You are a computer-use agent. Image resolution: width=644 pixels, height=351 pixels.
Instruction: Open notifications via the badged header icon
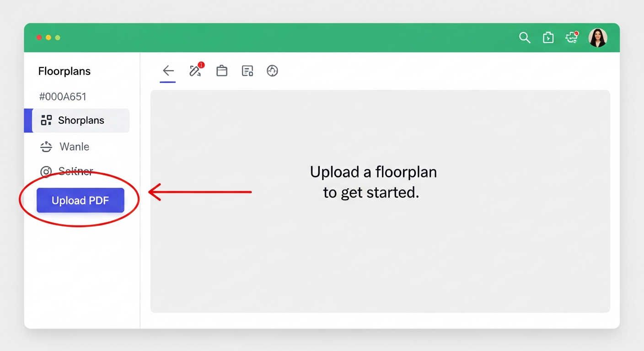571,37
